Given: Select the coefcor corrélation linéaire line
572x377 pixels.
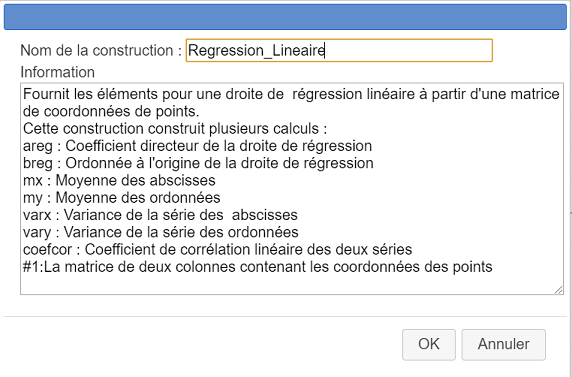Looking at the screenshot, I should click(x=217, y=249).
